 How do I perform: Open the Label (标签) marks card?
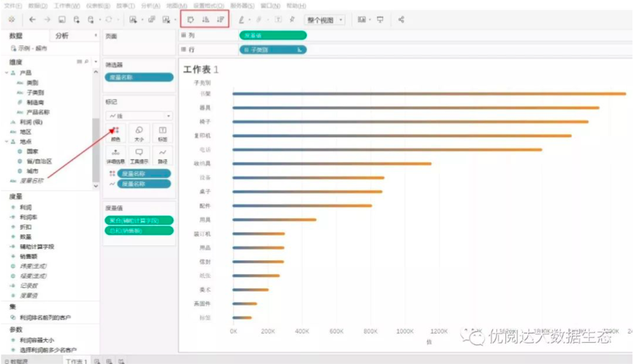click(x=162, y=133)
